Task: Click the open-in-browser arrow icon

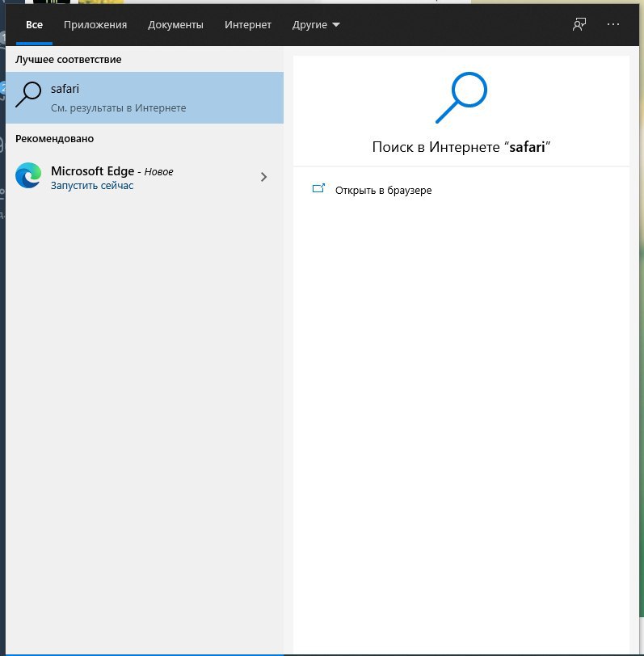Action: [x=319, y=188]
